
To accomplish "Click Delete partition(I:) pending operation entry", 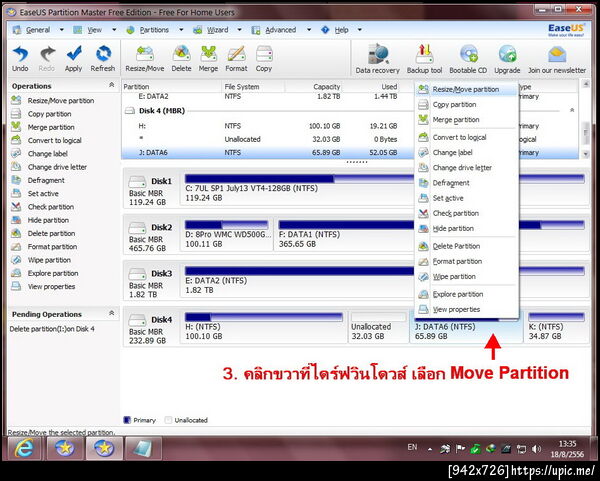I will tap(52, 329).
